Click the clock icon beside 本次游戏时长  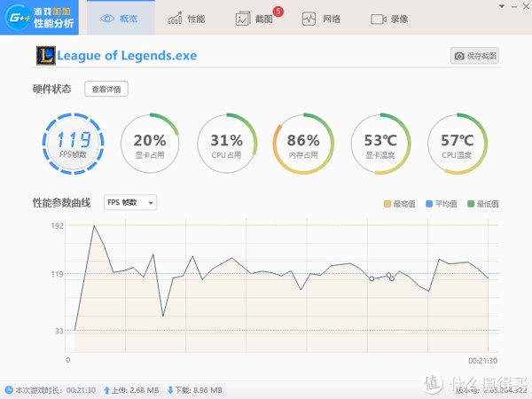9,390
